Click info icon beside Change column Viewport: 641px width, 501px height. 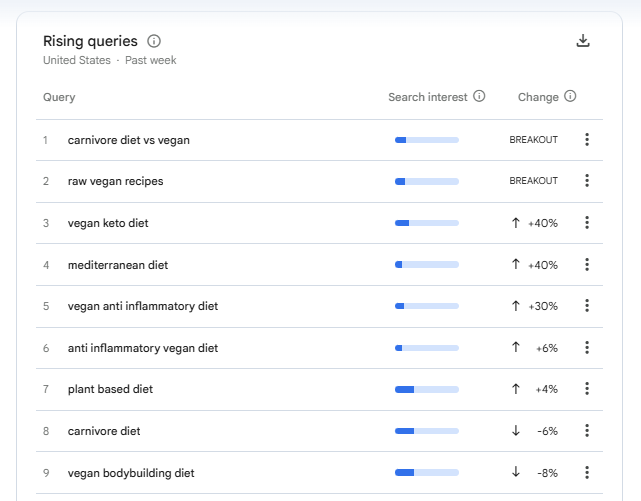(x=570, y=96)
